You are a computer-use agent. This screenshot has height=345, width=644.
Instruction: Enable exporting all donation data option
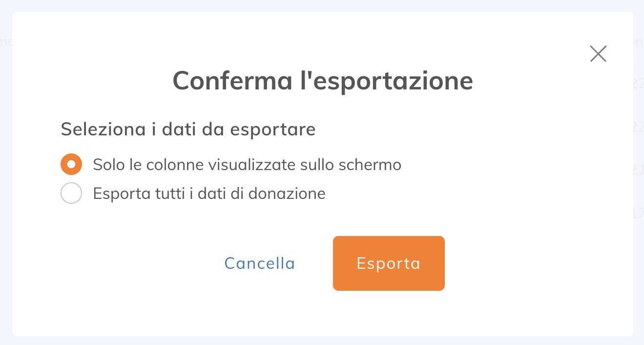[71, 194]
